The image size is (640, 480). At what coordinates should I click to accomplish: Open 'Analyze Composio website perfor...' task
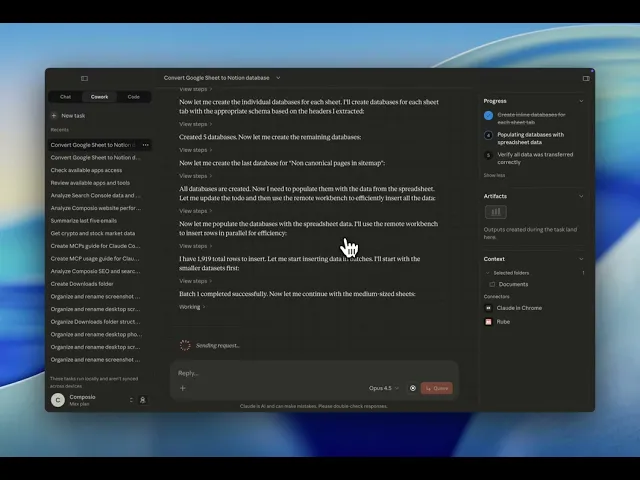click(x=96, y=208)
